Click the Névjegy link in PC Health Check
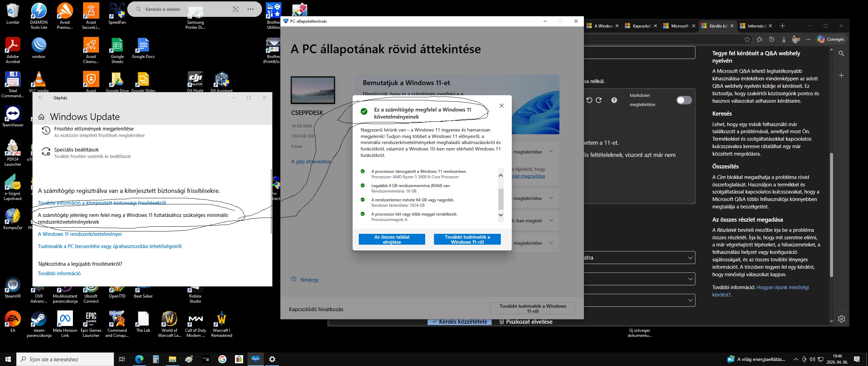The image size is (868, 366). coord(309,280)
